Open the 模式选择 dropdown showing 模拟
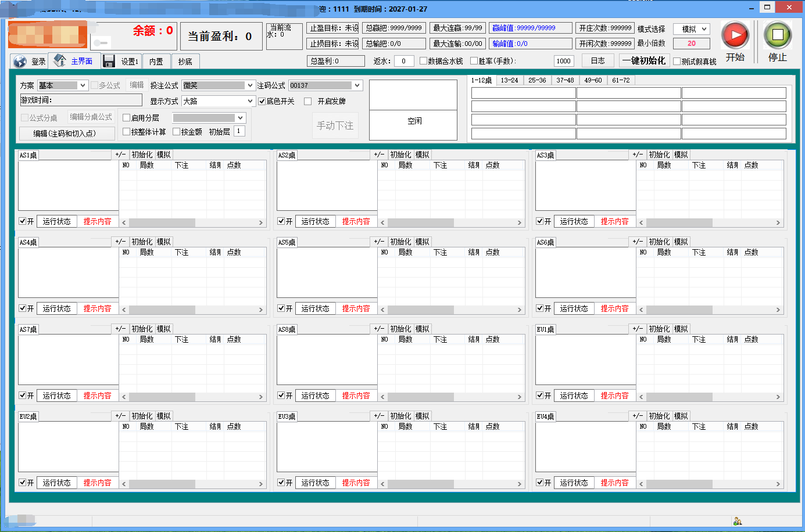Screen dimensions: 805x532 click(x=692, y=29)
